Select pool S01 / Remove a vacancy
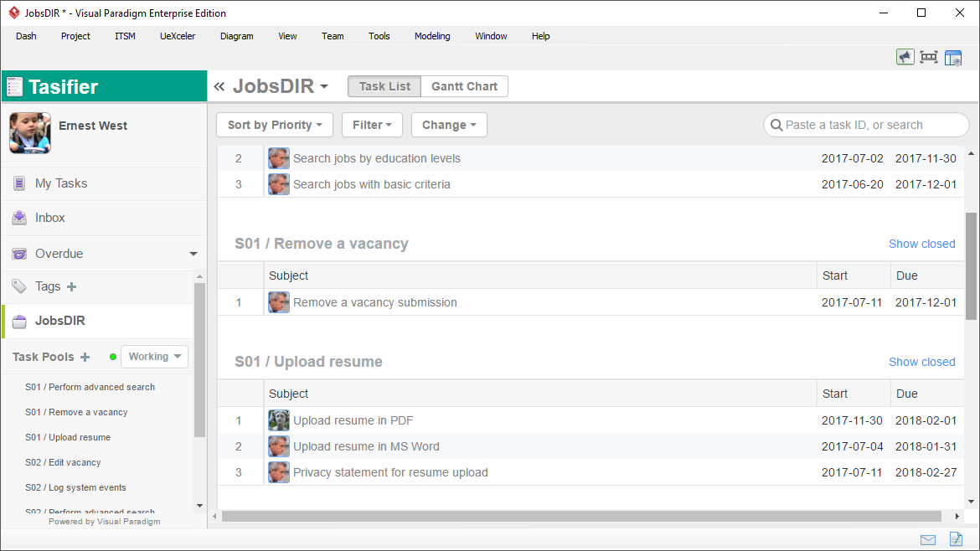Viewport: 980px width, 551px height. coord(76,412)
